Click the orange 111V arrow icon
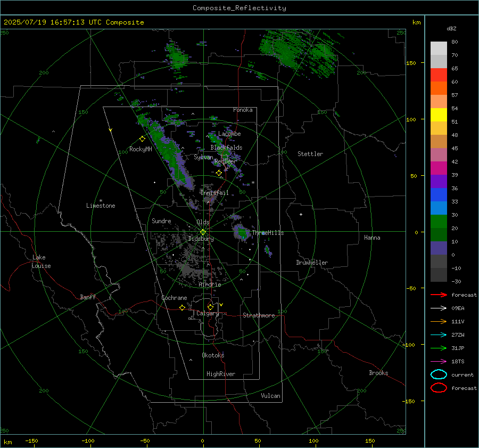This screenshot has width=479, height=448. [x=439, y=321]
